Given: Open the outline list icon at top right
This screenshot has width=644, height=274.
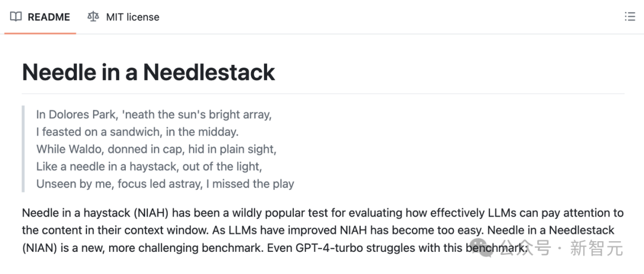Looking at the screenshot, I should (630, 17).
